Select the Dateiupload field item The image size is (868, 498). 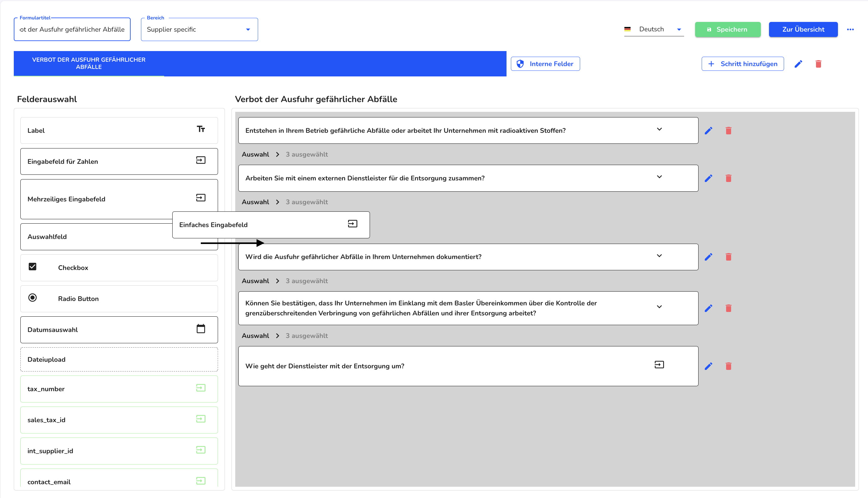coord(119,360)
